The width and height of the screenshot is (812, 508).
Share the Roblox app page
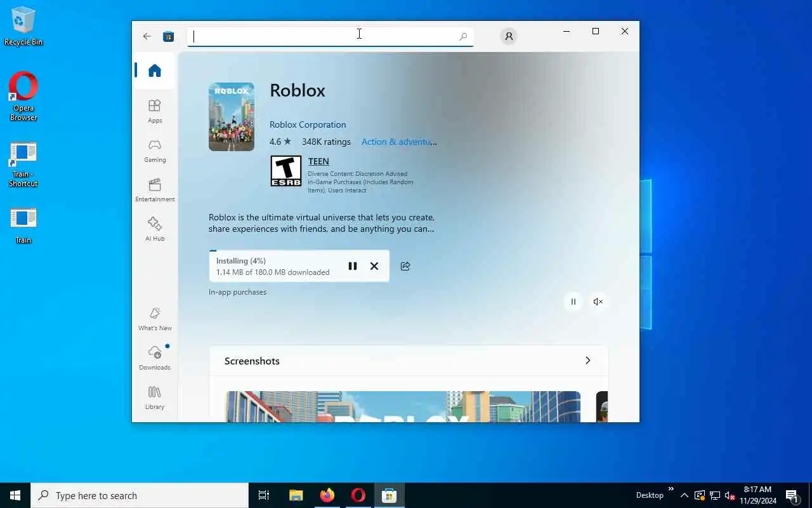[x=405, y=266]
